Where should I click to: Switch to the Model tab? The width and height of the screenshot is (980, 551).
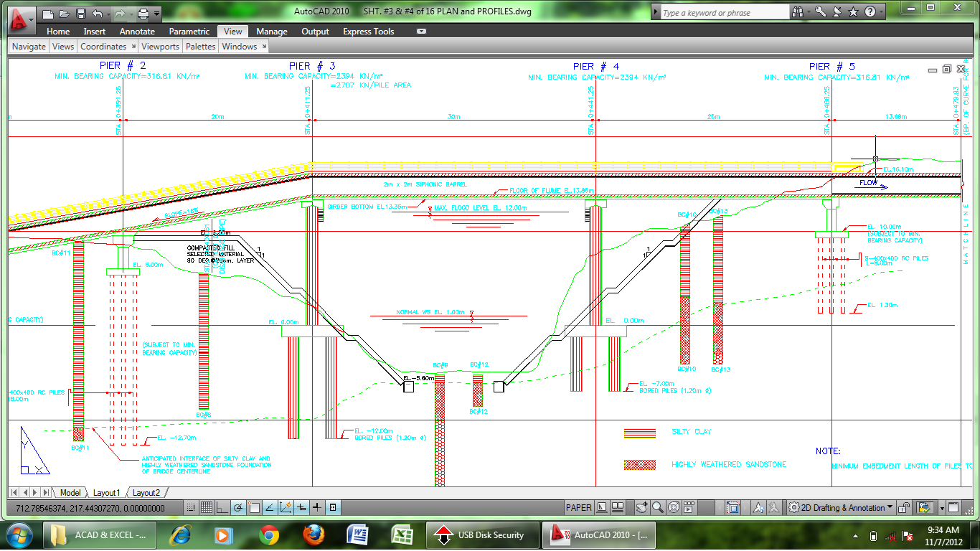(x=70, y=492)
